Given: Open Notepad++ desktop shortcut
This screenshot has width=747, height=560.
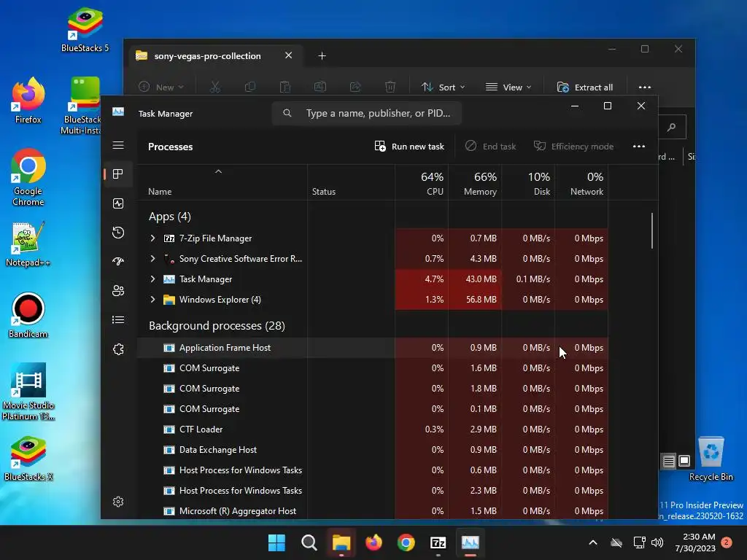Looking at the screenshot, I should pyautogui.click(x=28, y=244).
